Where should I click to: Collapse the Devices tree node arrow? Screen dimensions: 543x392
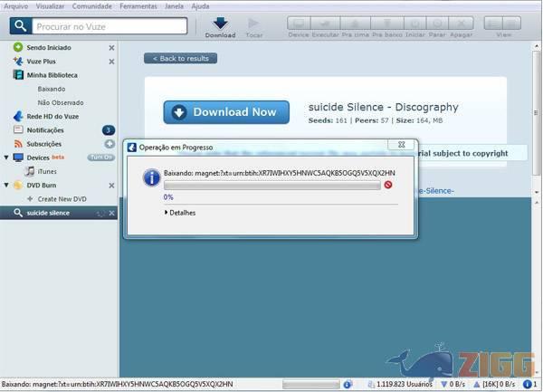[6, 158]
